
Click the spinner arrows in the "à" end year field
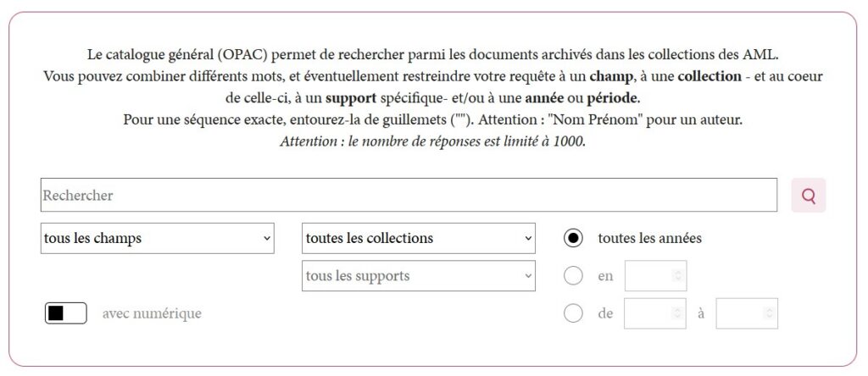pyautogui.click(x=769, y=313)
